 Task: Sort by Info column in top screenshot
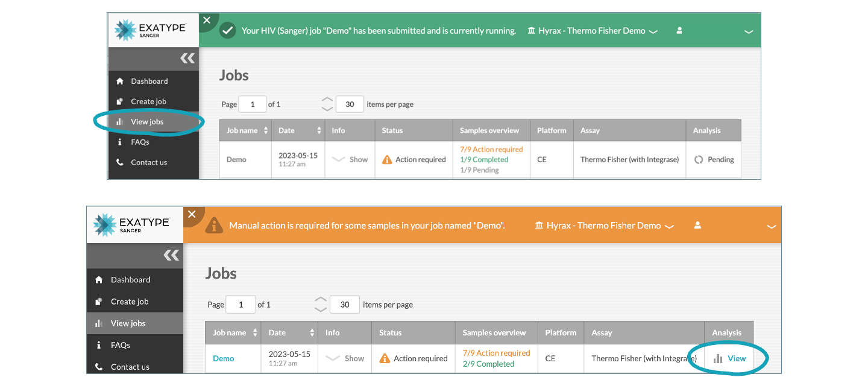point(350,130)
